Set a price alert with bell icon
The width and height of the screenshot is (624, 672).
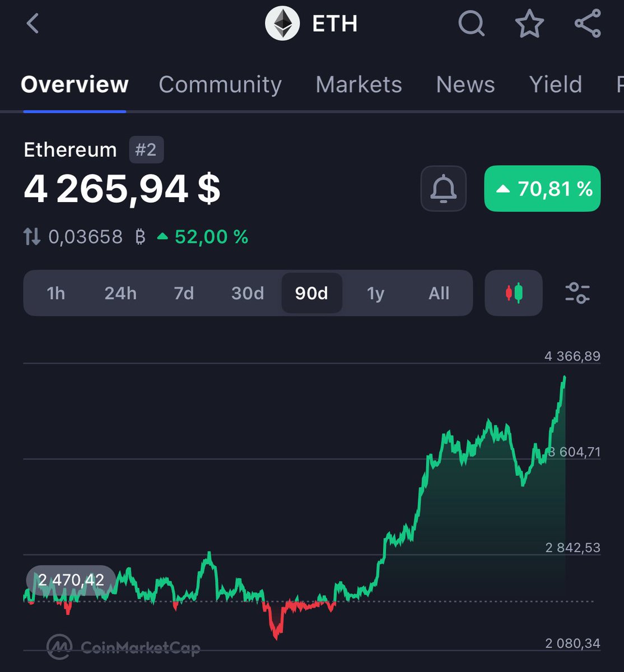444,189
